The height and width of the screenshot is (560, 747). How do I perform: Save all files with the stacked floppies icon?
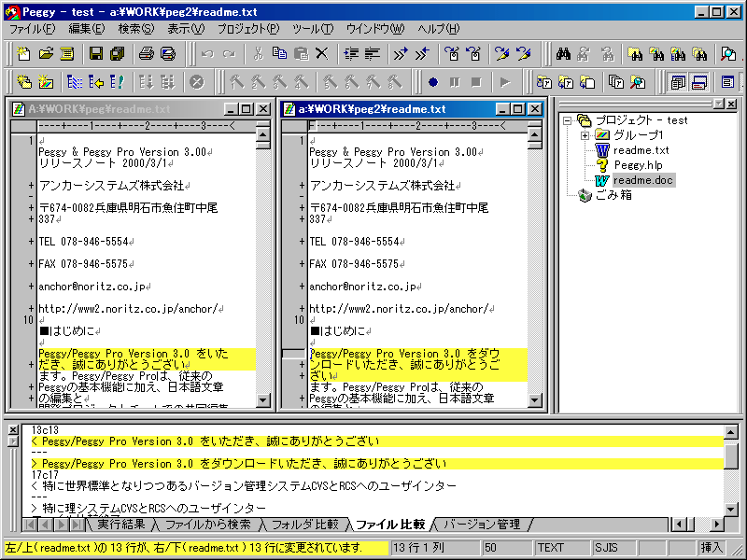tap(118, 54)
